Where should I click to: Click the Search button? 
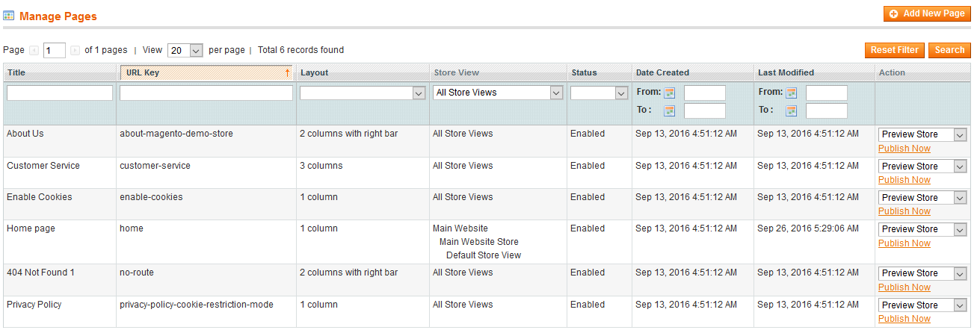click(x=949, y=50)
